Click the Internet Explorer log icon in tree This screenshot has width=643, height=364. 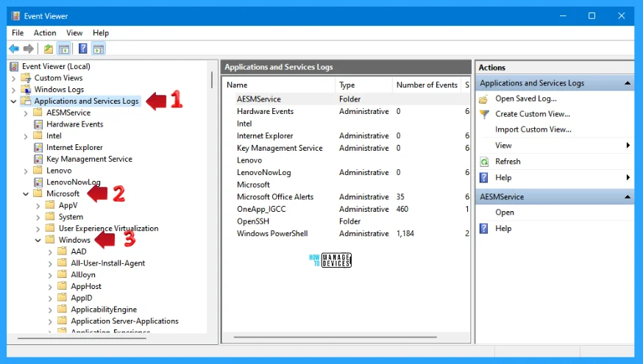[38, 147]
